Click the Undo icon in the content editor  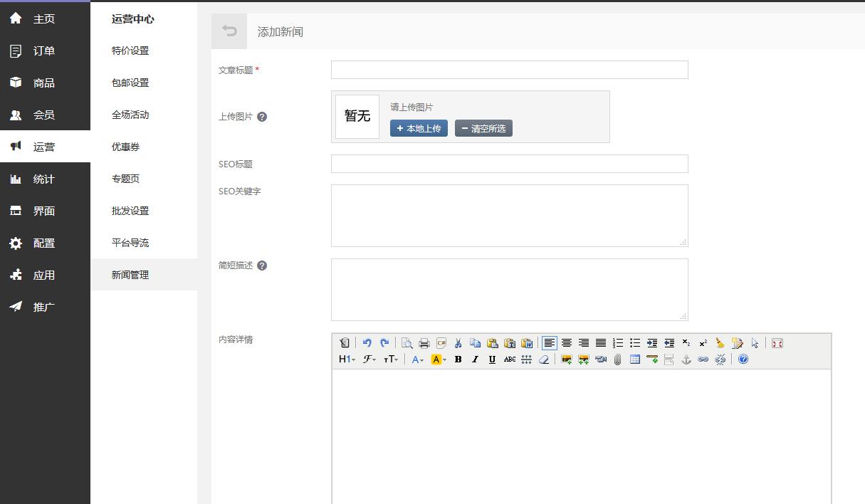point(366,342)
